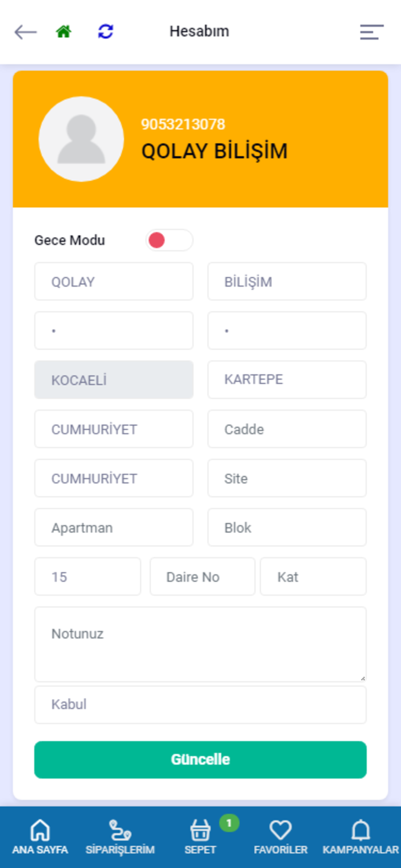Toggle the Gece Modu switch

pyautogui.click(x=169, y=240)
